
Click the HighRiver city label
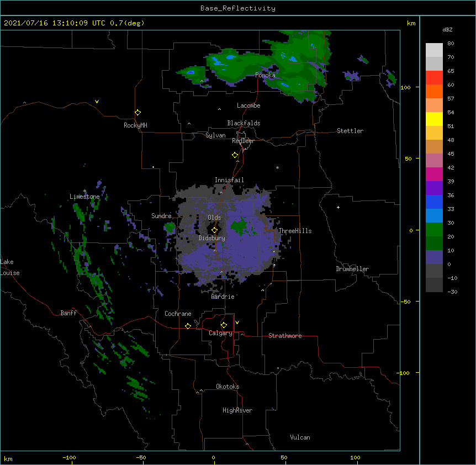(237, 410)
